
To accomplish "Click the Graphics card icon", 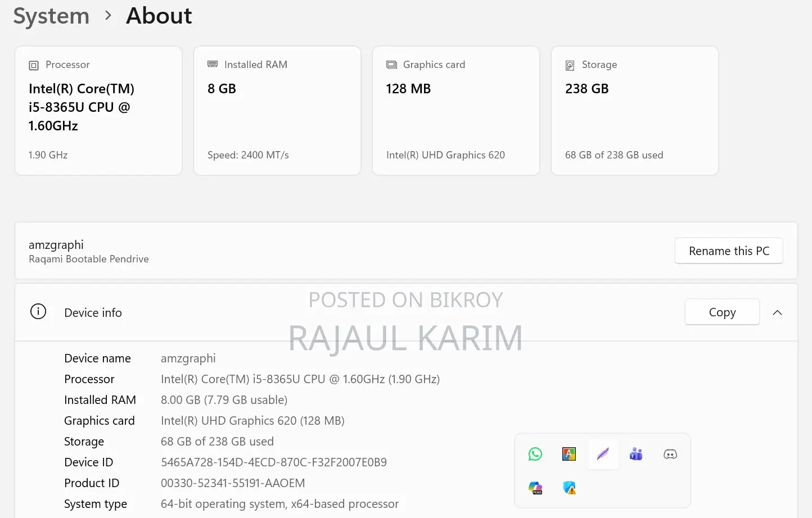I will click(x=391, y=65).
